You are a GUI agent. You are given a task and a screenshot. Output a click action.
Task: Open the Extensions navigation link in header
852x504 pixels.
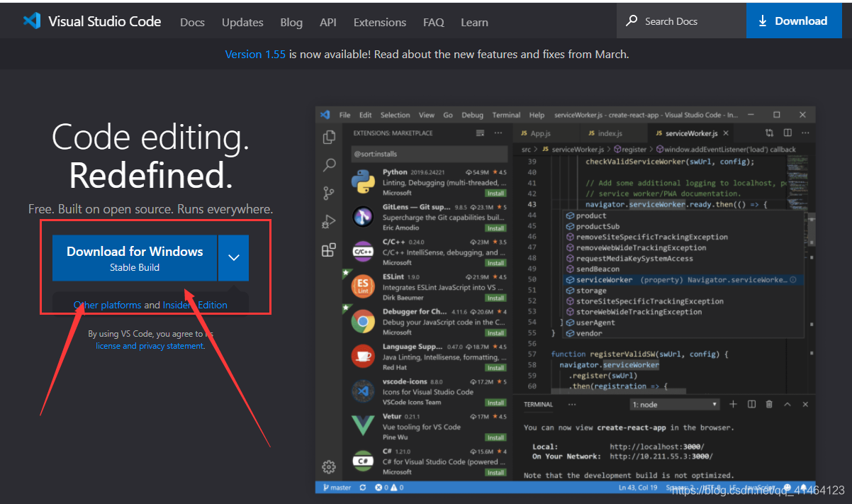point(380,22)
